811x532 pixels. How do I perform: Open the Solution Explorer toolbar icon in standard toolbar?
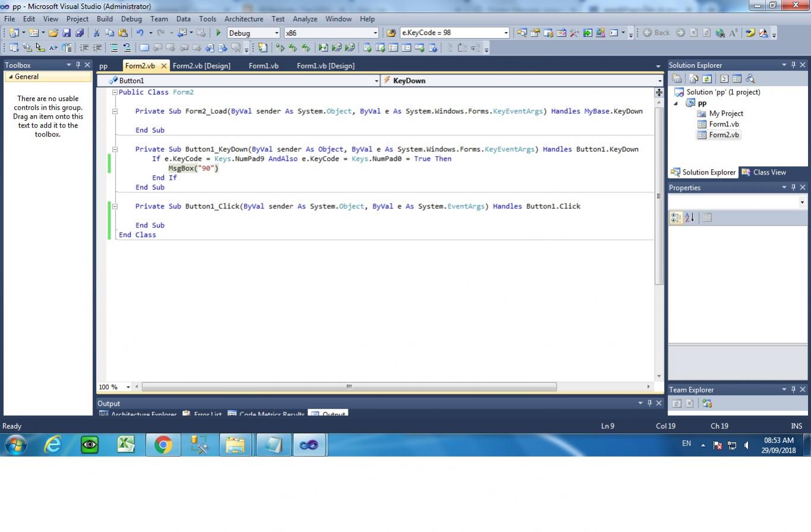click(x=522, y=33)
